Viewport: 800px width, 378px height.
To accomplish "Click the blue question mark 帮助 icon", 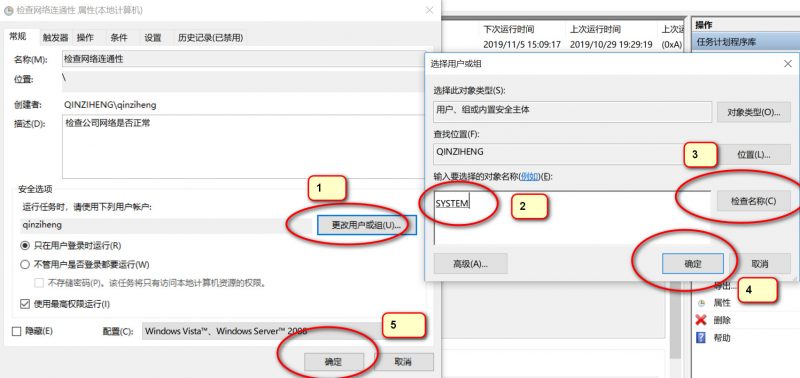I will [701, 338].
